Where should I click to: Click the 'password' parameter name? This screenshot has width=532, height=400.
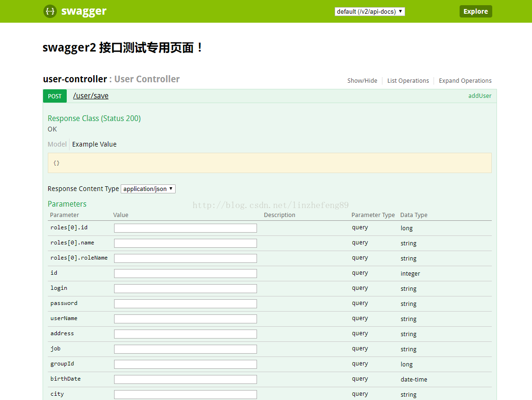(x=64, y=303)
